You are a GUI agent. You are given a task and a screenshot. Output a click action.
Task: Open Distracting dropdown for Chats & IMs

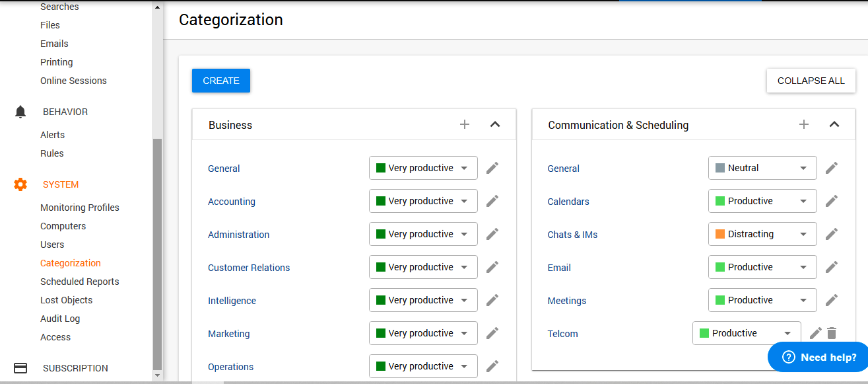[x=762, y=234]
